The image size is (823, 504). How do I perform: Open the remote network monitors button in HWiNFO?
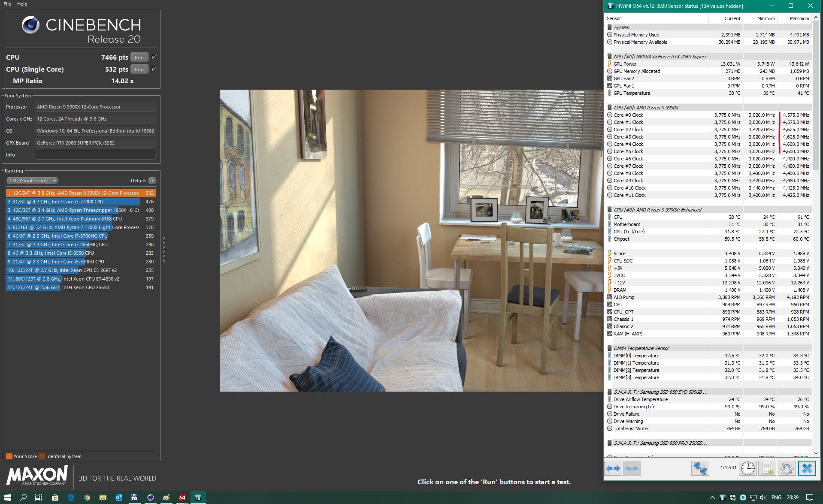tap(700, 468)
